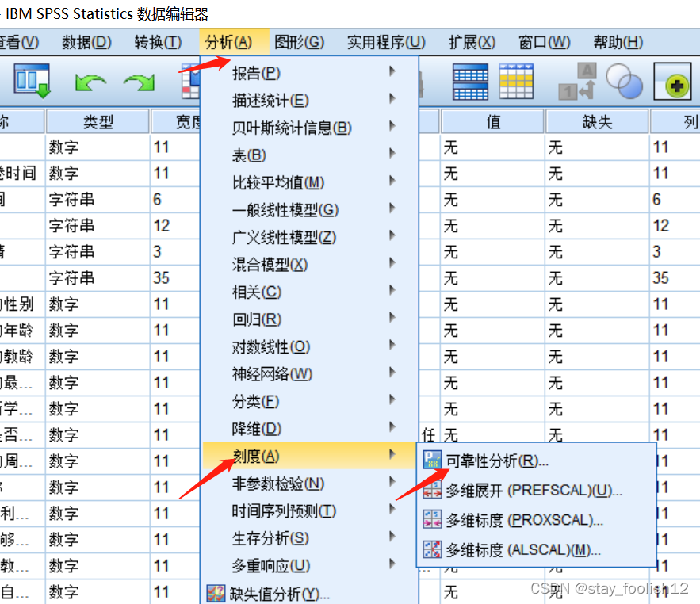Open the 扩展(X) menu

pyautogui.click(x=472, y=43)
